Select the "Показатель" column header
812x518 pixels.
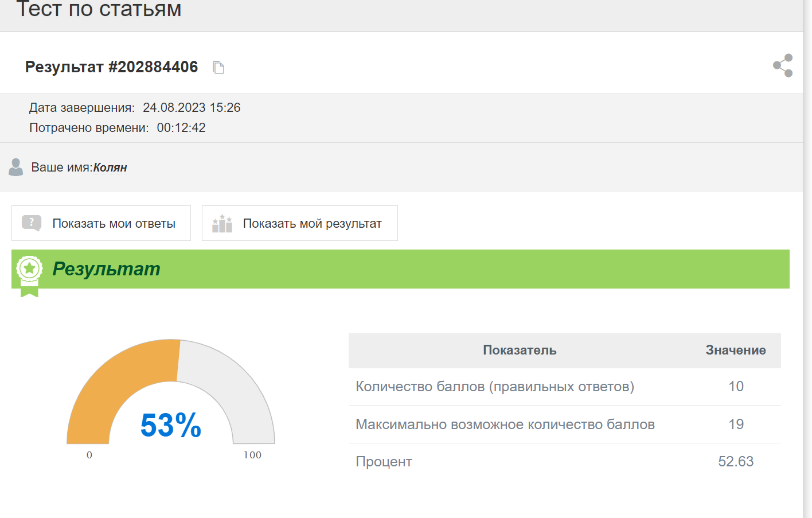520,350
